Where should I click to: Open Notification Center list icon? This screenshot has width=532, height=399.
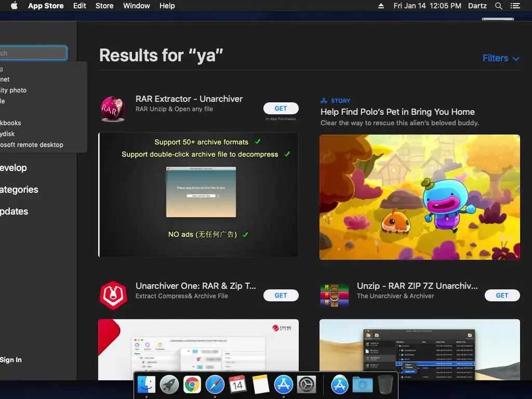(x=515, y=6)
